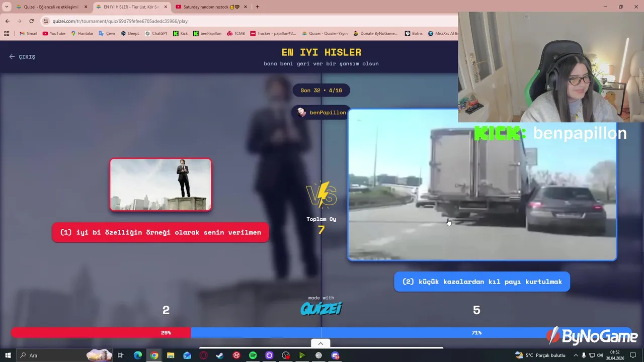Screen dimensions: 644x362
Task: Close the Quizei - Eğlenceli tab
Action: [86, 7]
